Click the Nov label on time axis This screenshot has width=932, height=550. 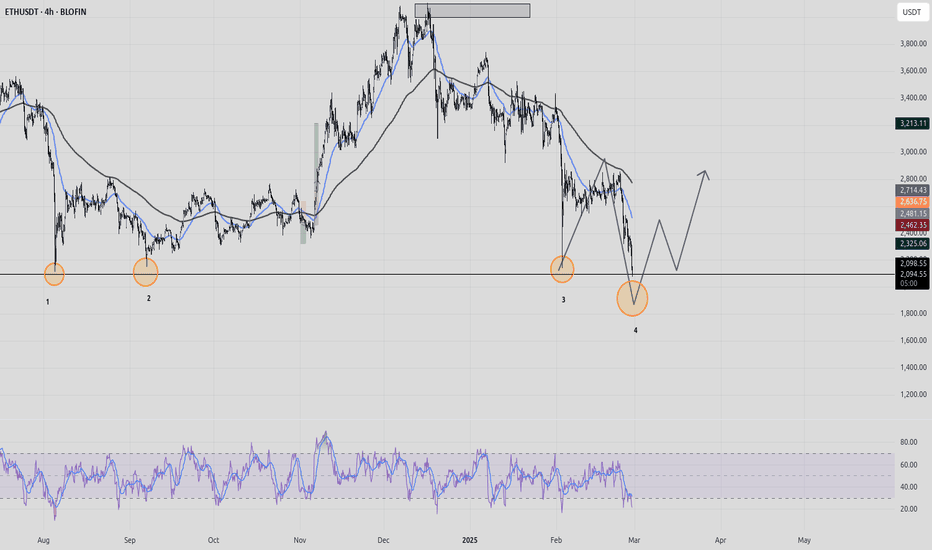pos(300,540)
